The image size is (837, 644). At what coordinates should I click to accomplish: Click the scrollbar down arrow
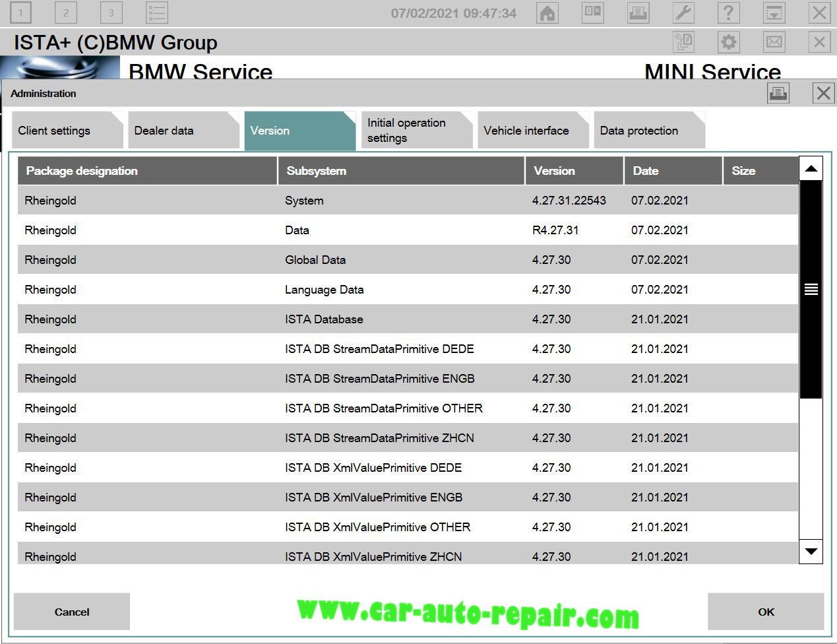pyautogui.click(x=811, y=551)
